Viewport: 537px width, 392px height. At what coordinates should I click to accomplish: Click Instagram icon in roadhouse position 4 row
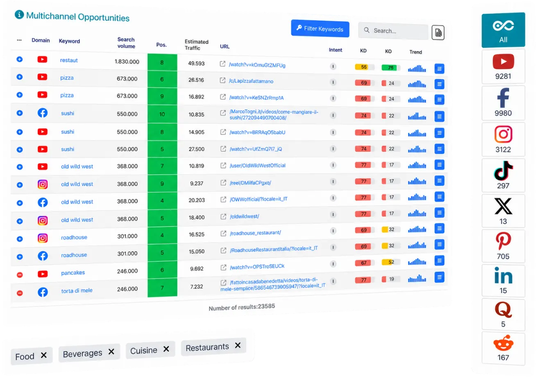[43, 238]
